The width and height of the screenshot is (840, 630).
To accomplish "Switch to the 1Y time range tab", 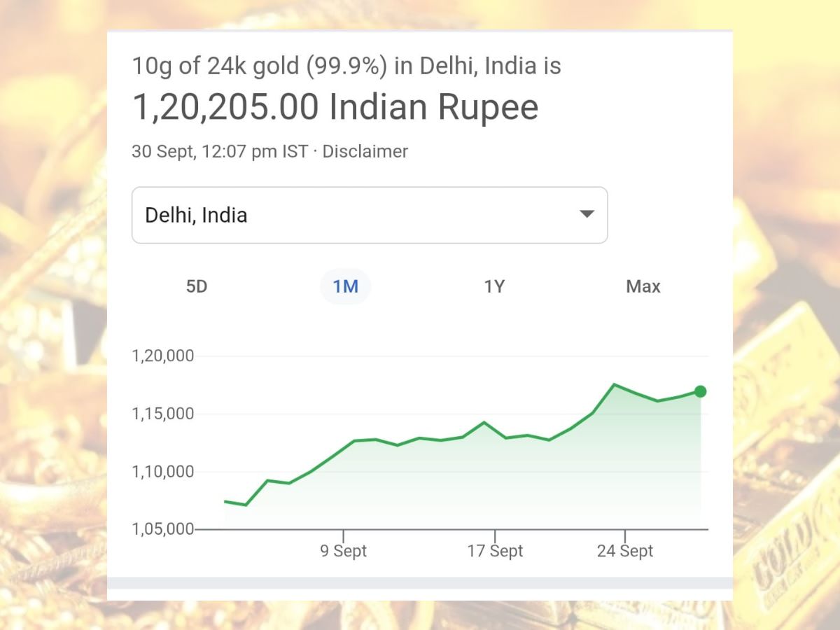I will pyautogui.click(x=495, y=286).
